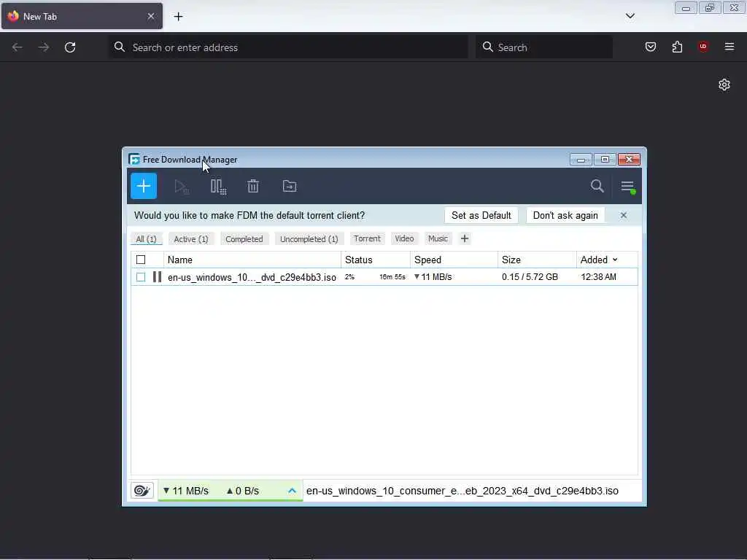Click the 12:38 AM added time
The width and height of the screenshot is (747, 560).
598,276
